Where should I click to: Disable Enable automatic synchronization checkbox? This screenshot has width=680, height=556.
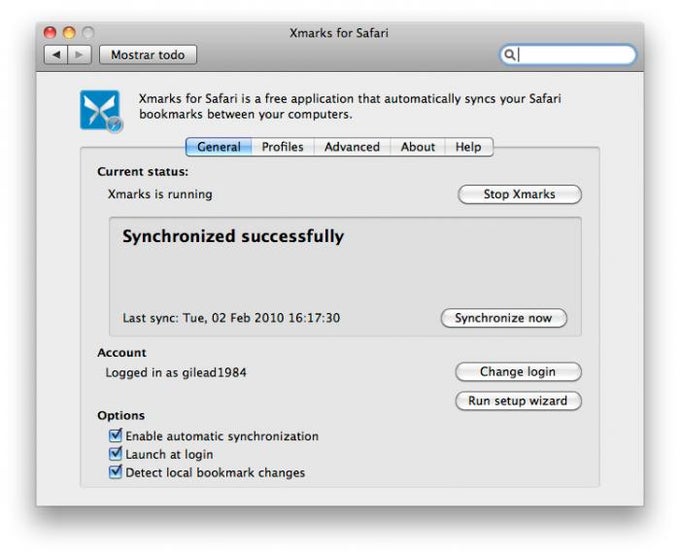coord(115,435)
